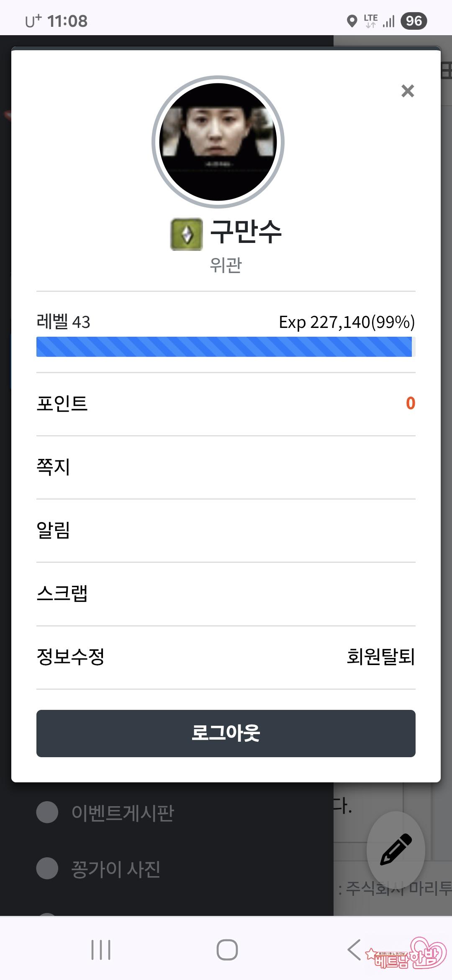Tap the 회원탈퇴 link
The width and height of the screenshot is (452, 980).
pyautogui.click(x=380, y=657)
